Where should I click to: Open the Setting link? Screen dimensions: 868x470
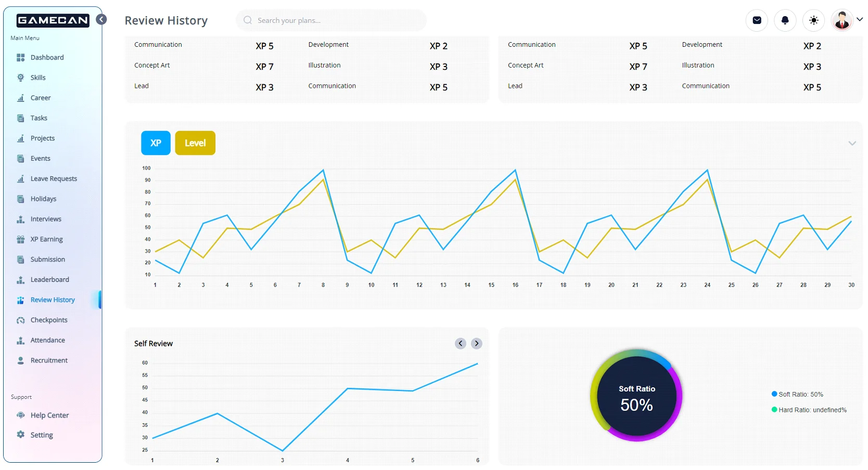tap(42, 435)
